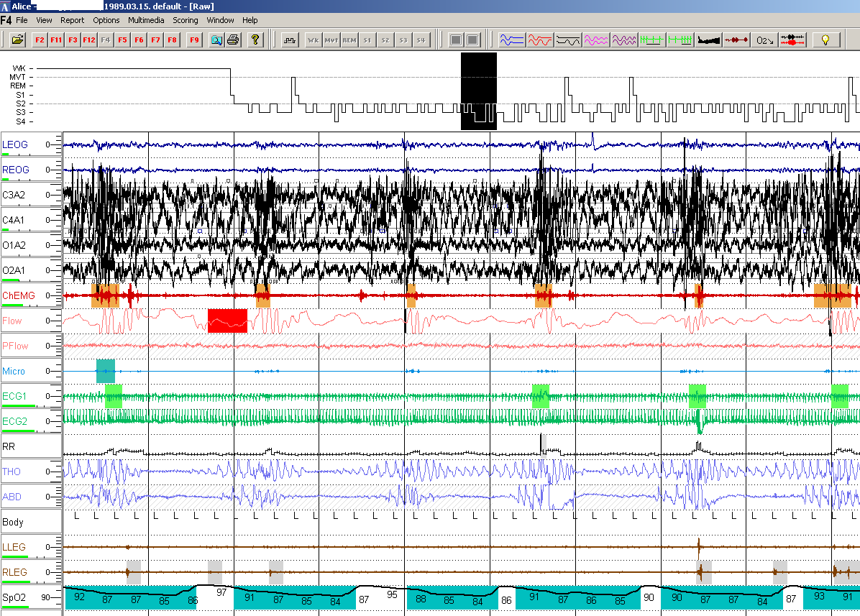Open the Window menu

[220, 20]
